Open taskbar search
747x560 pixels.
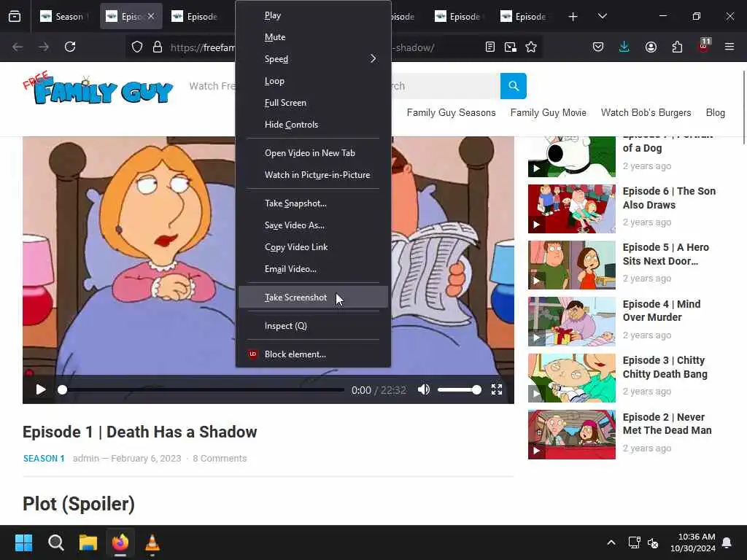(55, 542)
